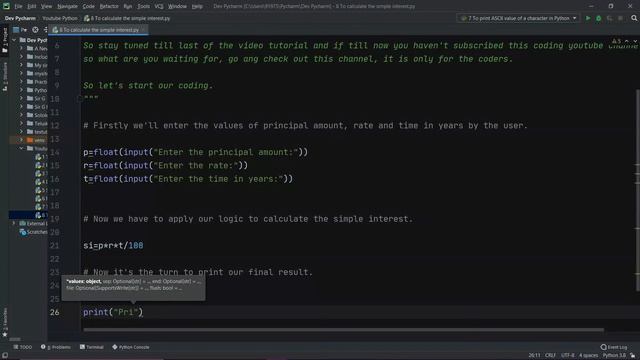This screenshot has height=360, width=640.
Task: Click the '4 spaces' indent status entry
Action: pos(588,356)
